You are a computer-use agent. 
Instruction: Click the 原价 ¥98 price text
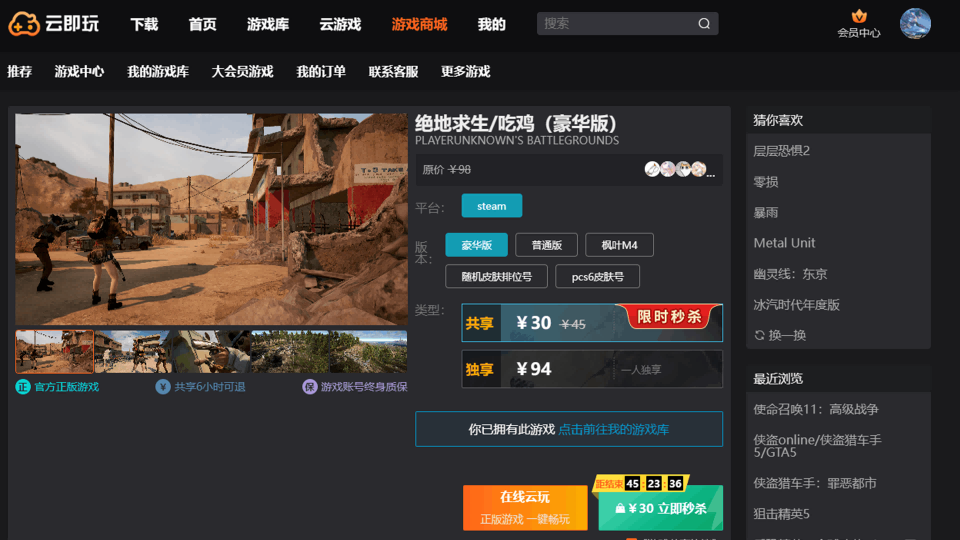tap(446, 170)
